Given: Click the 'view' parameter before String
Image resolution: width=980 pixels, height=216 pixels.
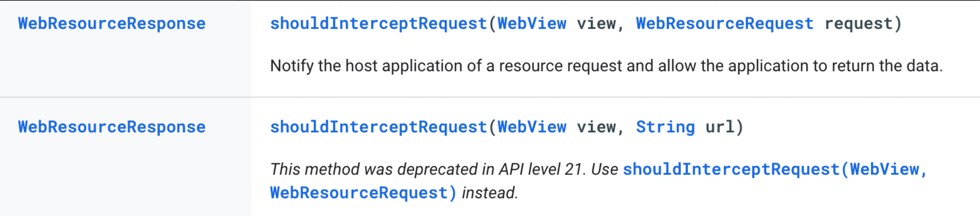Looking at the screenshot, I should (596, 127).
